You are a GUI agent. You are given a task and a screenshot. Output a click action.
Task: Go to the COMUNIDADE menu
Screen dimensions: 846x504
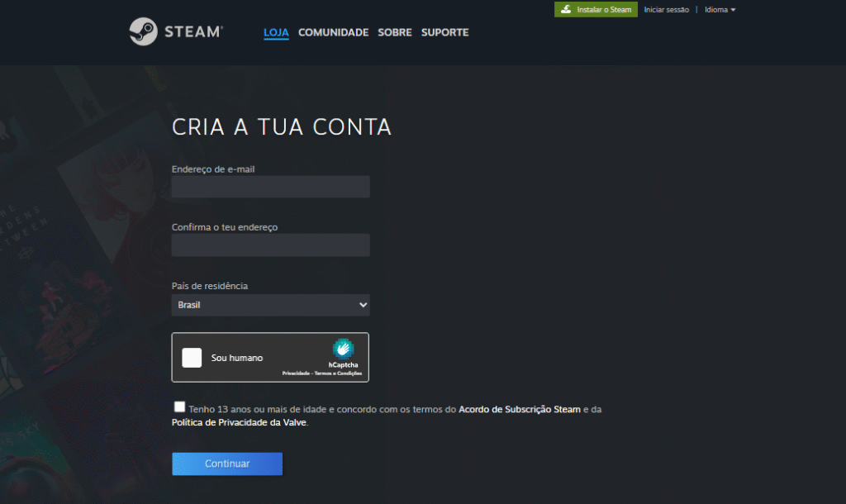333,32
